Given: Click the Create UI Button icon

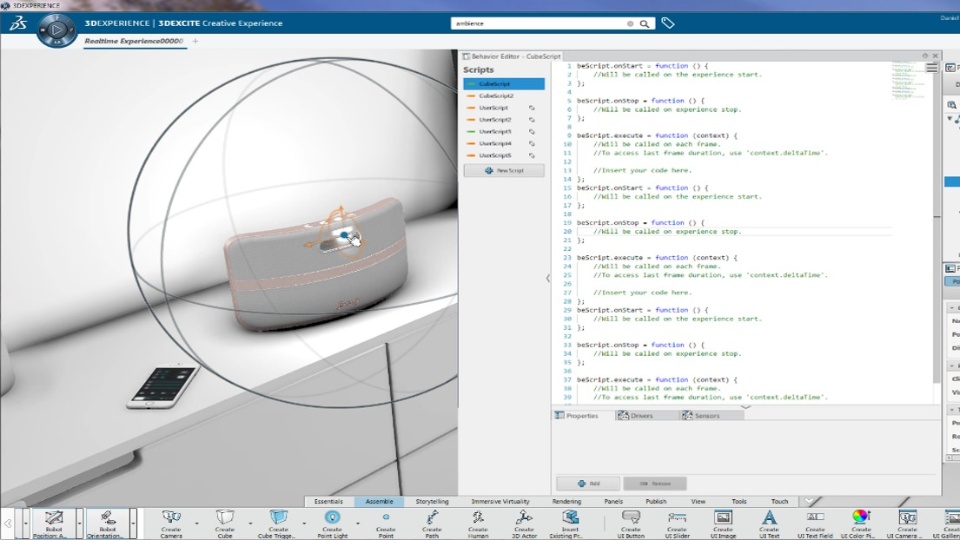Looking at the screenshot, I should tap(630, 518).
